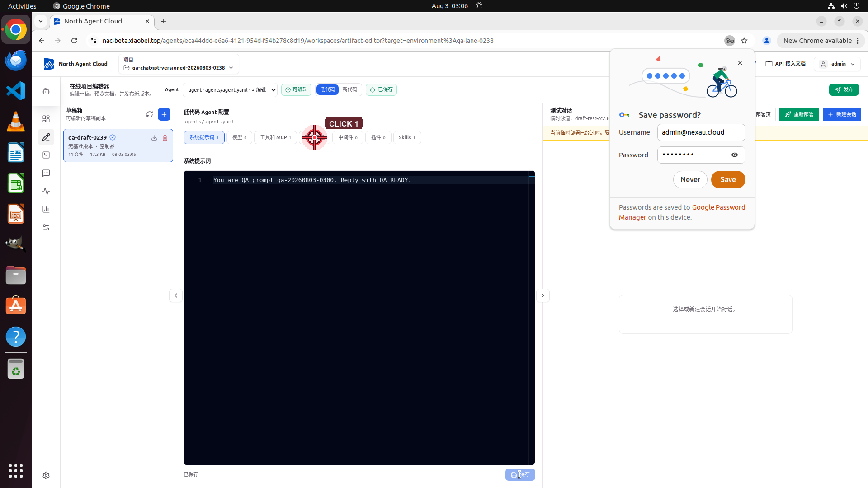Open settings gear in sidebar
868x488 pixels.
[46, 475]
